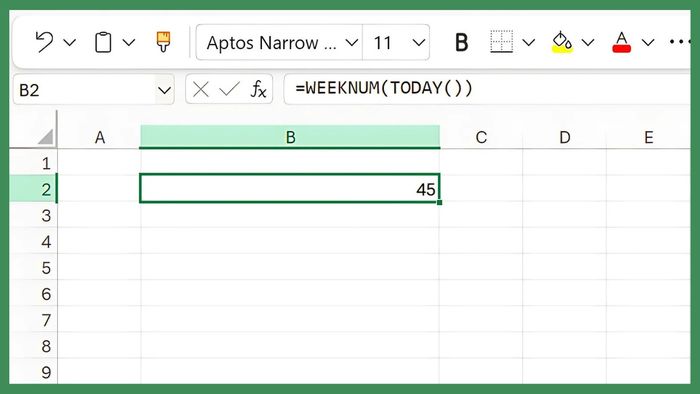Open the Undo history dropdown arrow

coord(70,42)
